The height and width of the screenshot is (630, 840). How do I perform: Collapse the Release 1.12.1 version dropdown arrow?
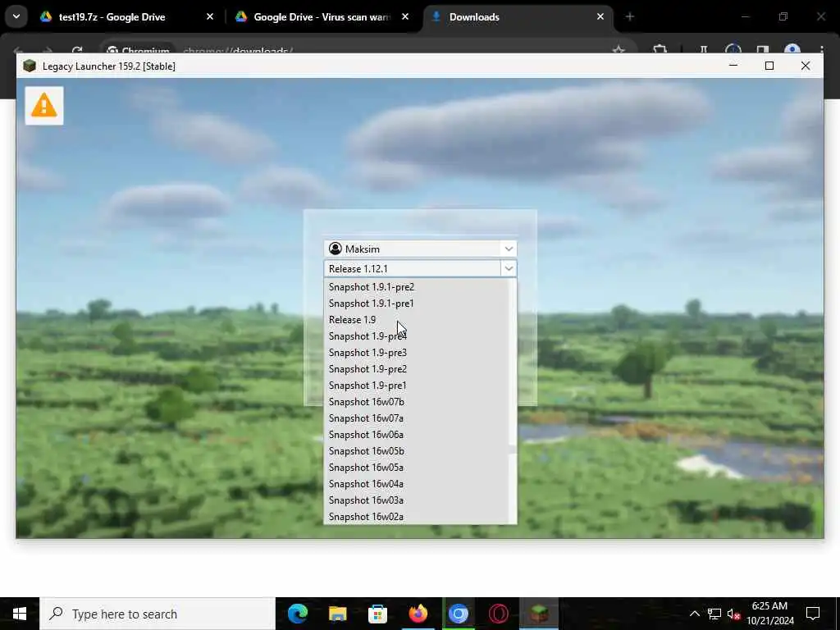pos(509,268)
